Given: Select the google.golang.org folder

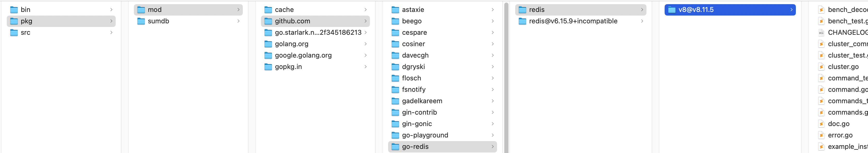Looking at the screenshot, I should 303,55.
